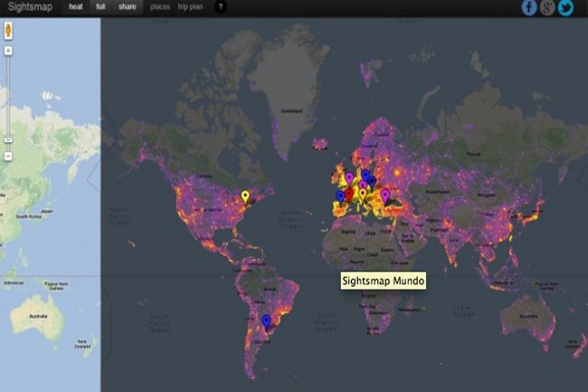Zoom in with the plus button
Image resolution: width=588 pixels, height=392 pixels.
tap(8, 51)
